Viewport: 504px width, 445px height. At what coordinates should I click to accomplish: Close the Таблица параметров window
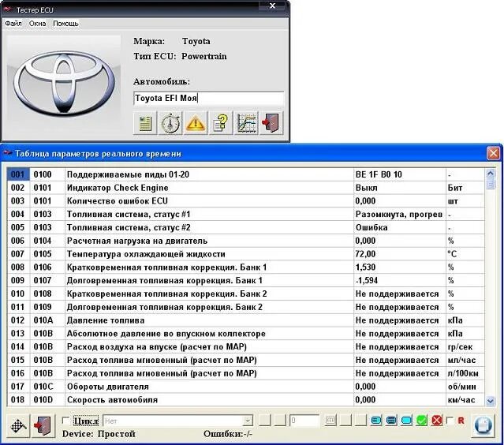[493, 153]
